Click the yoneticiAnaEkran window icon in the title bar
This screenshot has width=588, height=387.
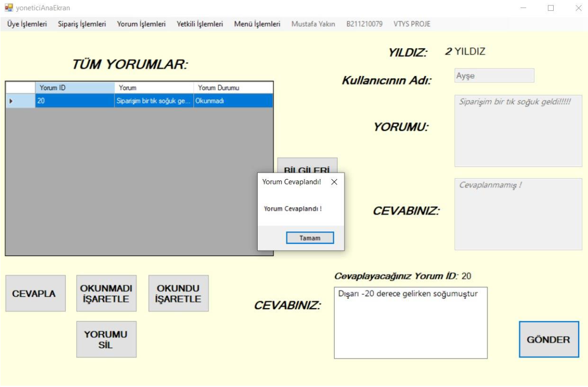pyautogui.click(x=8, y=8)
